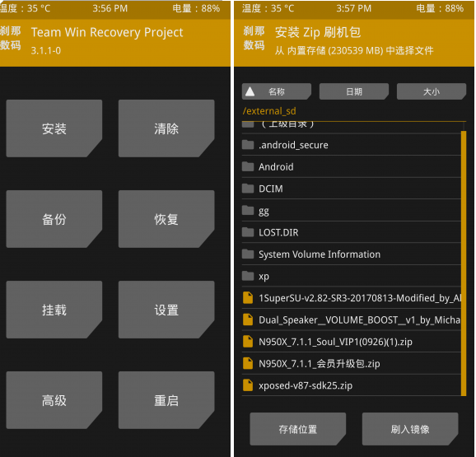Screen dimensions: 476x457
Task: Sort files by 日期 (date)
Action: 354,91
